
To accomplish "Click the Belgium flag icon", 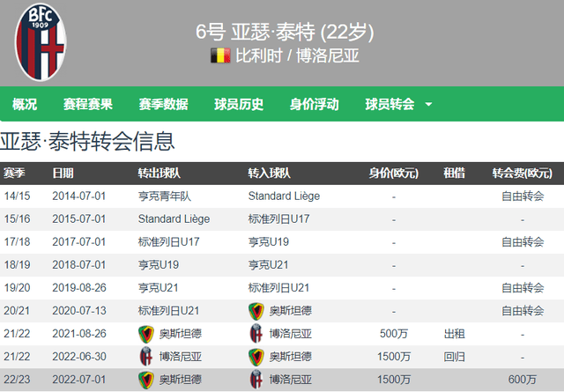I will pyautogui.click(x=220, y=55).
